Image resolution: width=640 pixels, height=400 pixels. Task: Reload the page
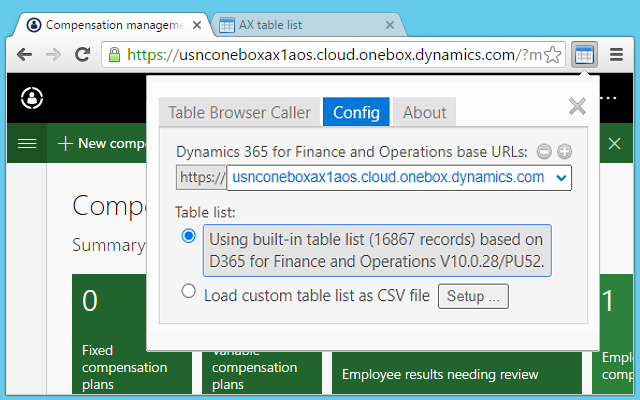tap(80, 54)
